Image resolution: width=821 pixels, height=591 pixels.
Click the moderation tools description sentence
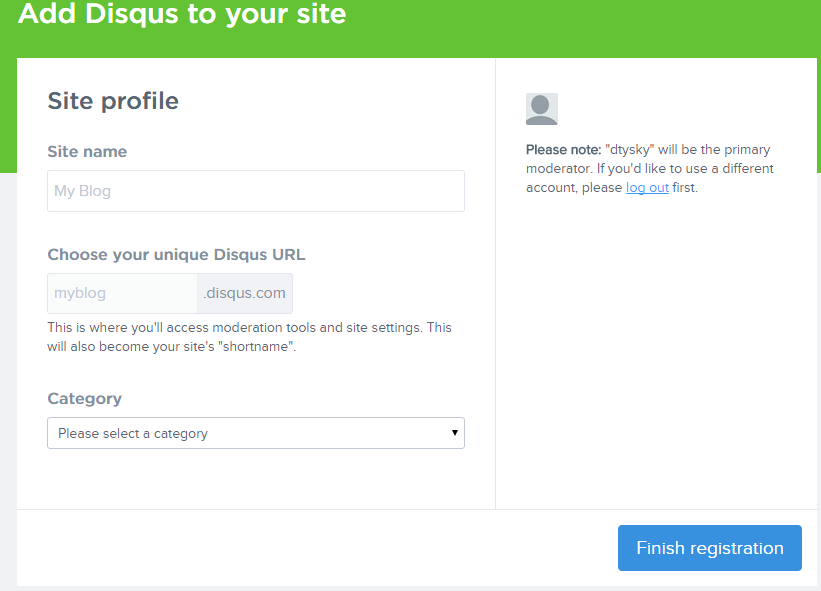pos(235,328)
